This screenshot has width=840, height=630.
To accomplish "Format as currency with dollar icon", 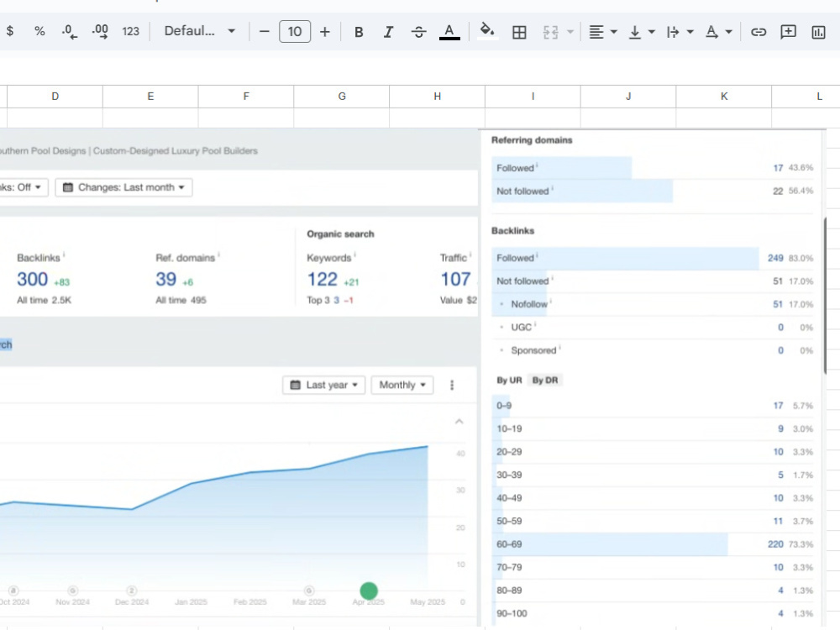I will click(x=9, y=31).
